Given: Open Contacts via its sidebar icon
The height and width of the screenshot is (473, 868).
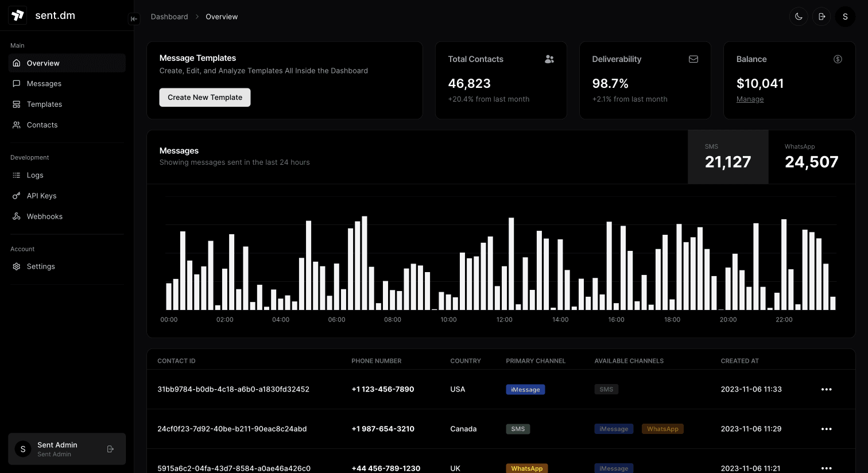Looking at the screenshot, I should point(17,125).
